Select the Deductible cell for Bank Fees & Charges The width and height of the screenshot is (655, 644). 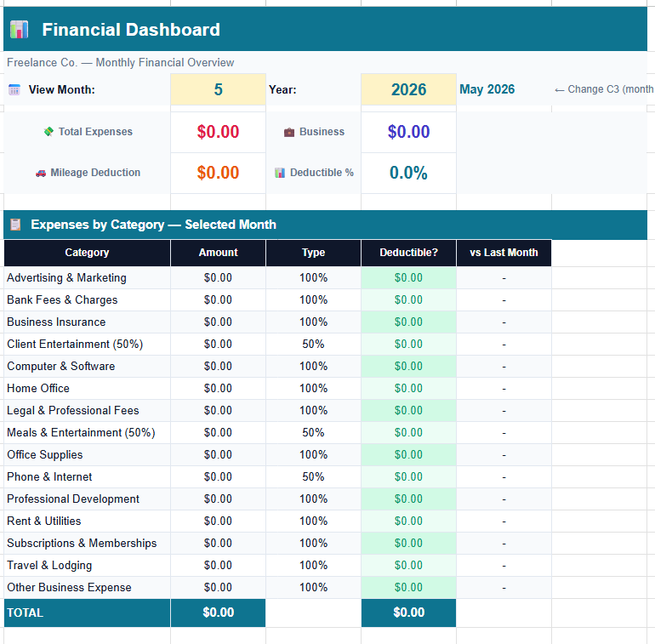tap(408, 299)
